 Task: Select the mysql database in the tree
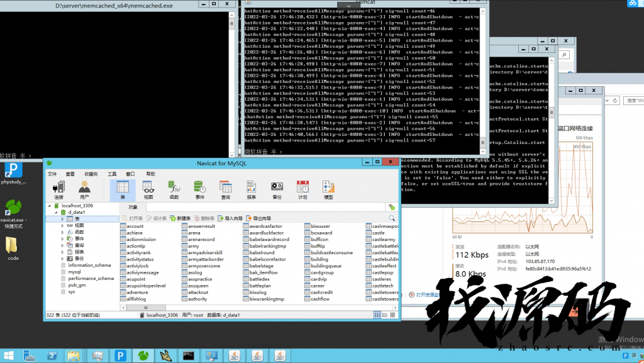(74, 272)
